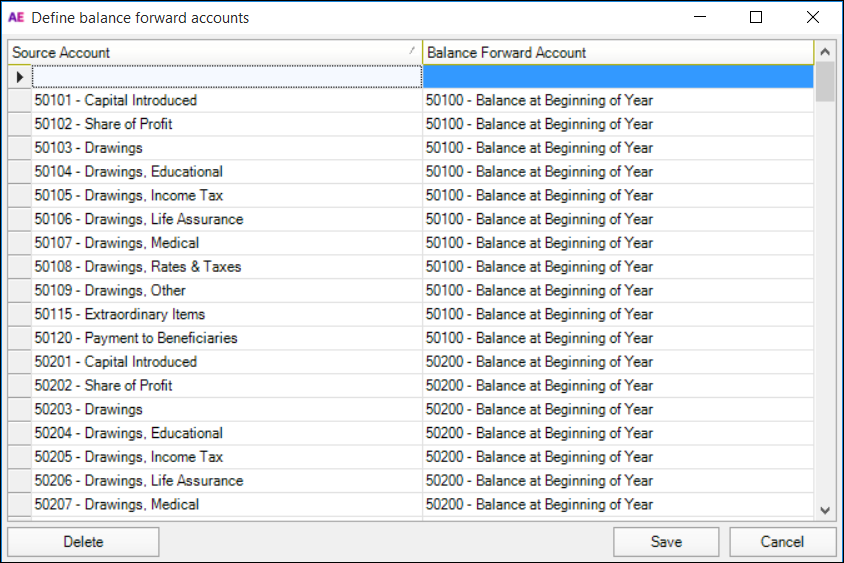Viewport: 844px width, 563px height.
Task: Select source account 50206 - Drawings, Life Assurance
Action: [x=139, y=480]
